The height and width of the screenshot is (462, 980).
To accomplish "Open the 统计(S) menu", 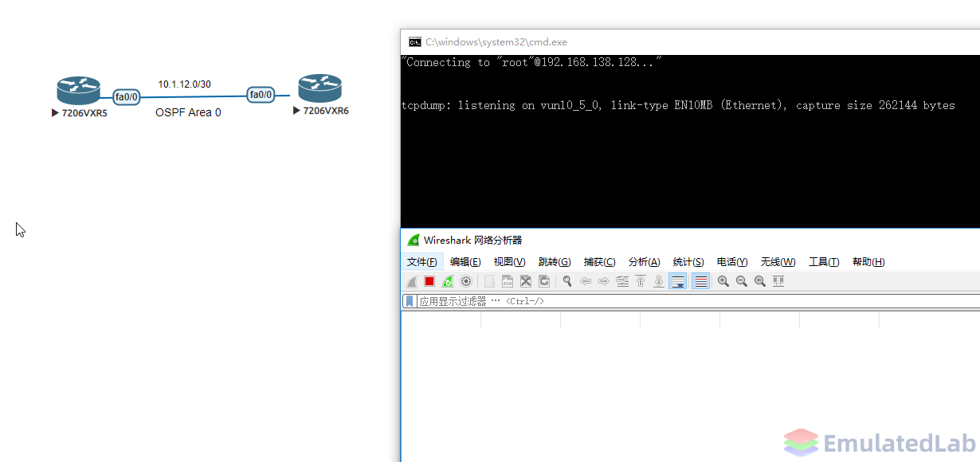I will pos(688,262).
